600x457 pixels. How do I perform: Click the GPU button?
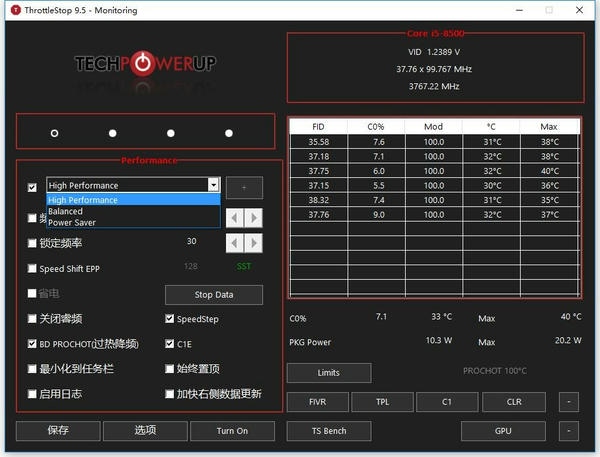pyautogui.click(x=503, y=431)
